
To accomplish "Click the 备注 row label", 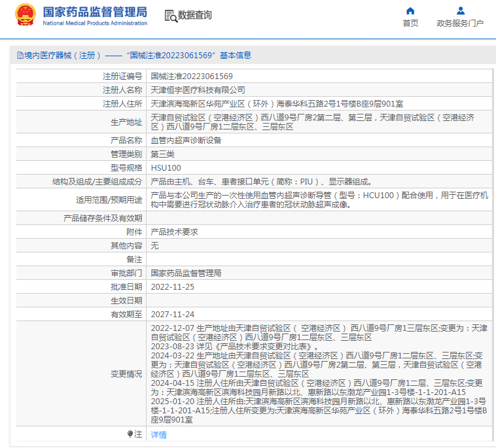I will [x=134, y=260].
